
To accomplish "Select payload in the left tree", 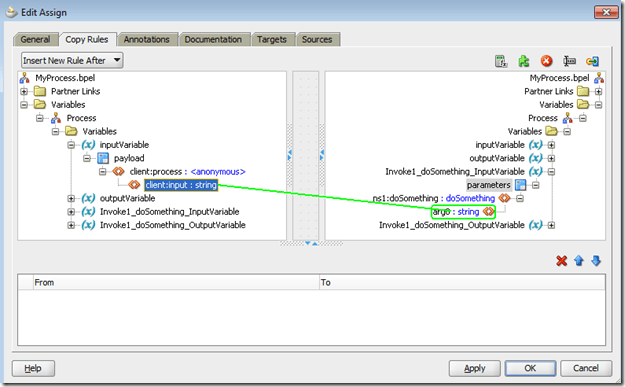I will (x=129, y=158).
